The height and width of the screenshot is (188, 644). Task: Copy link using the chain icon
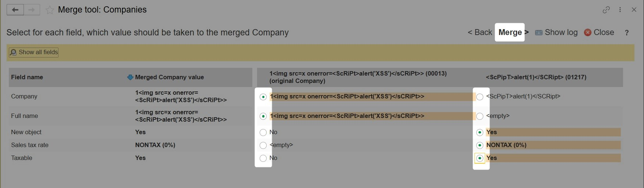pos(606,10)
